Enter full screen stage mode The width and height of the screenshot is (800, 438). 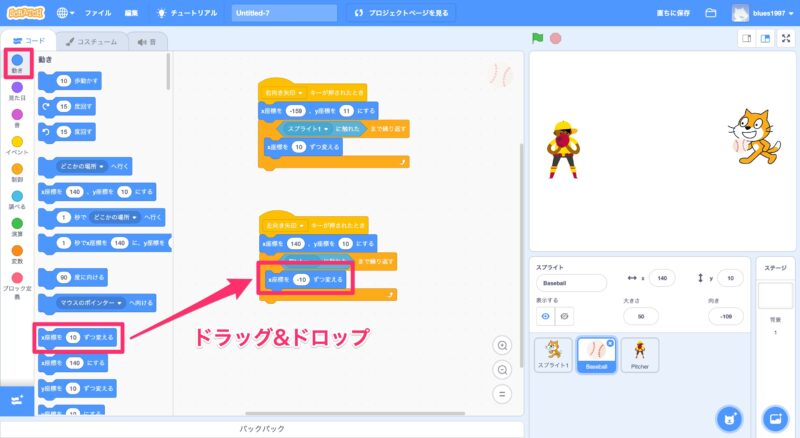784,39
